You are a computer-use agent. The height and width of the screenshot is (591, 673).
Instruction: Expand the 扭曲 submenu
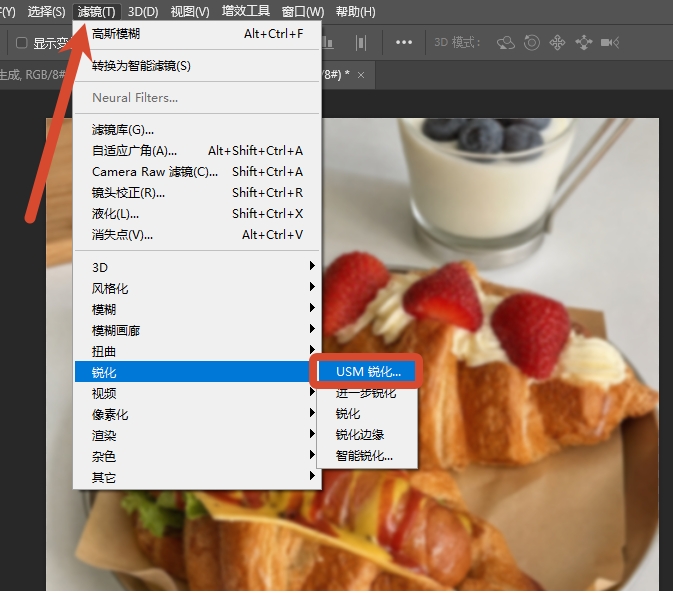[197, 352]
